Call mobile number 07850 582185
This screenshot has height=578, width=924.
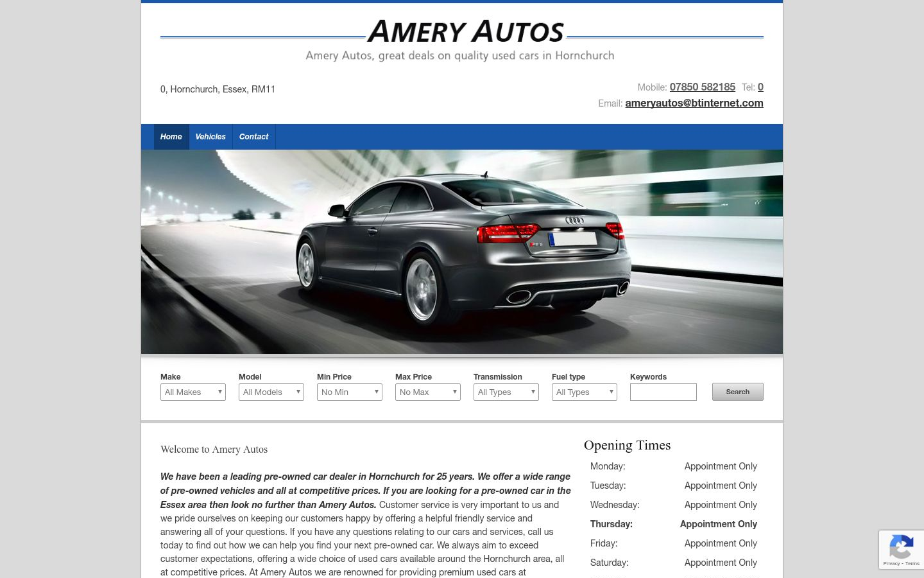coord(703,87)
